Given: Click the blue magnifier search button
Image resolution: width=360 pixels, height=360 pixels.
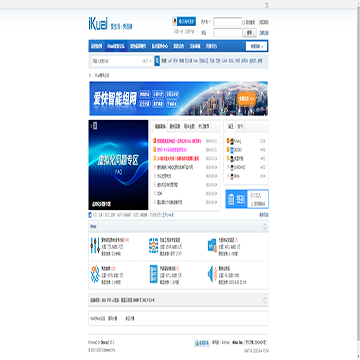Looking at the screenshot, I should (157, 61).
